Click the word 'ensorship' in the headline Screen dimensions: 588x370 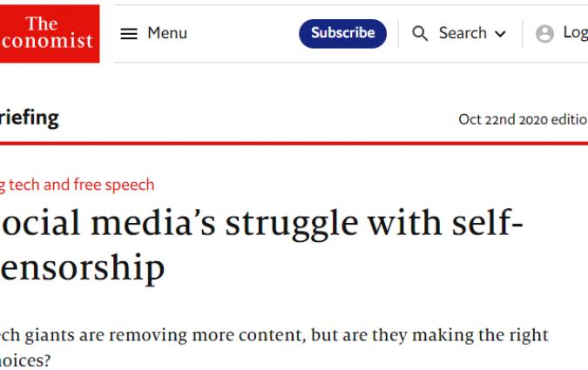(x=83, y=268)
